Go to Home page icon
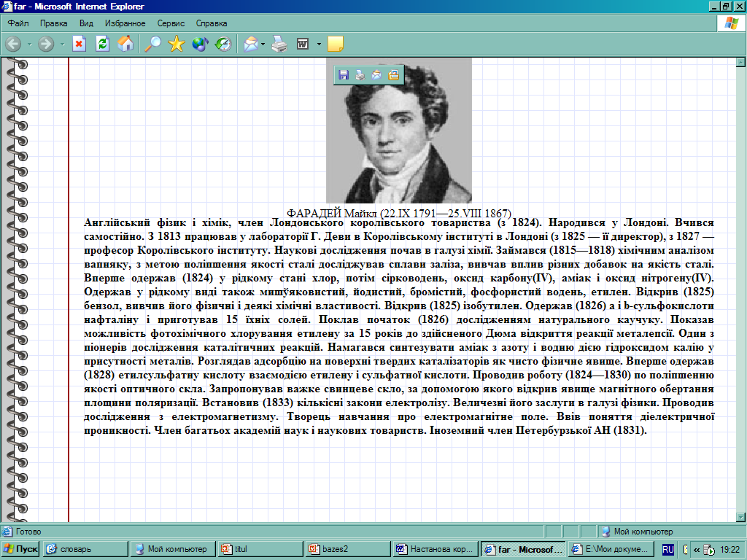 click(x=125, y=44)
